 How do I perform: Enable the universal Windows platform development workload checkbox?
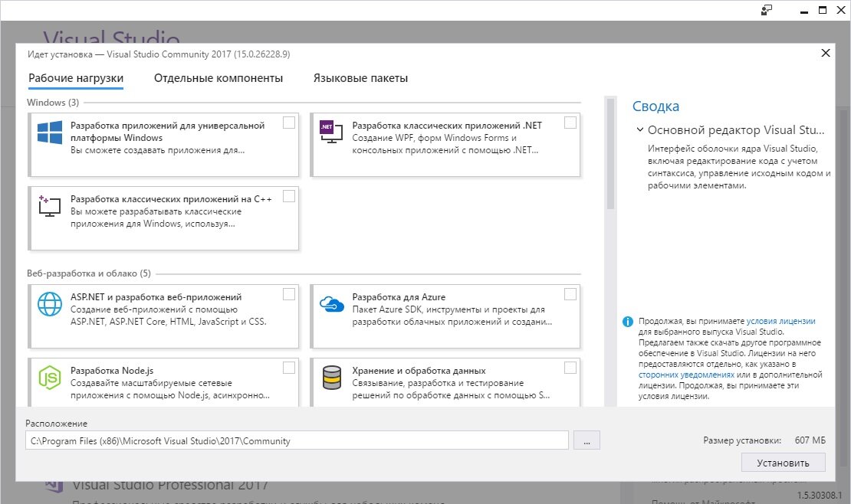(289, 123)
